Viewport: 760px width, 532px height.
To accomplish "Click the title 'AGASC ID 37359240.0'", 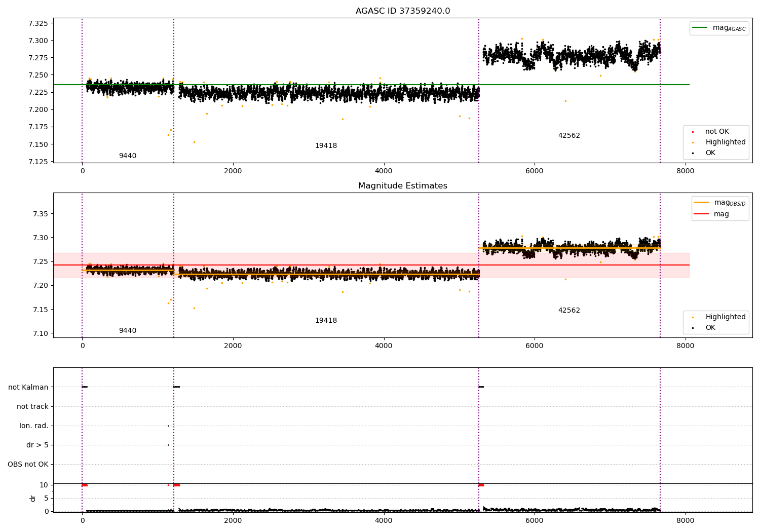I will 403,11.
